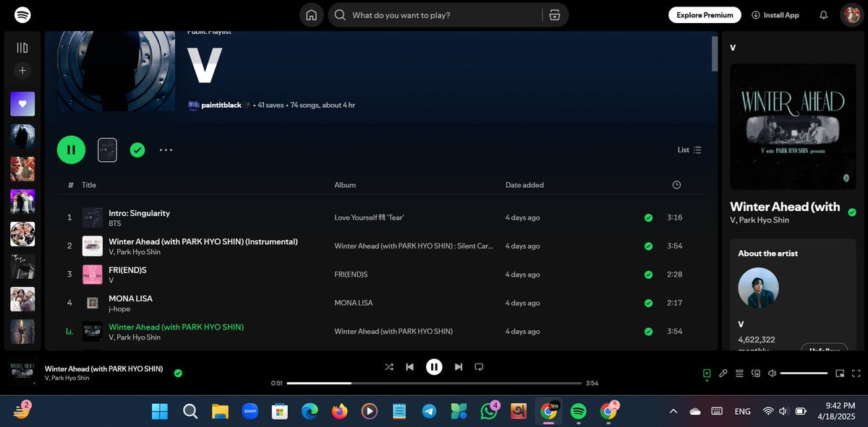Adjust the volume slider
The image size is (868, 427).
click(804, 374)
